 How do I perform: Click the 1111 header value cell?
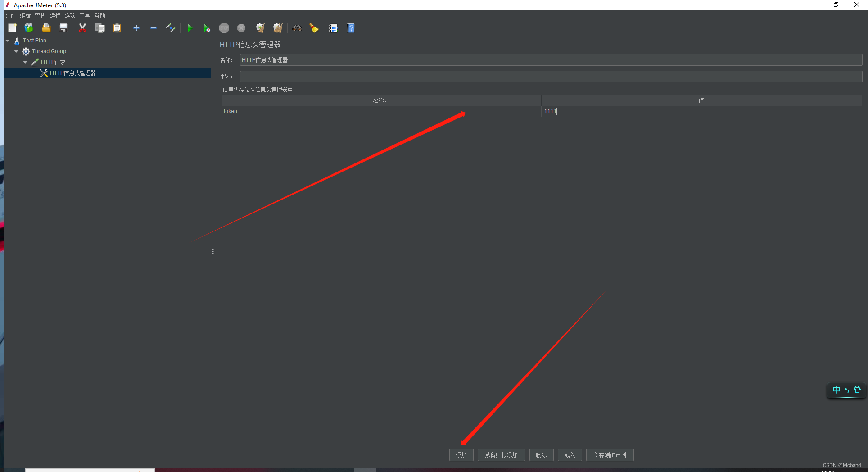tap(701, 111)
